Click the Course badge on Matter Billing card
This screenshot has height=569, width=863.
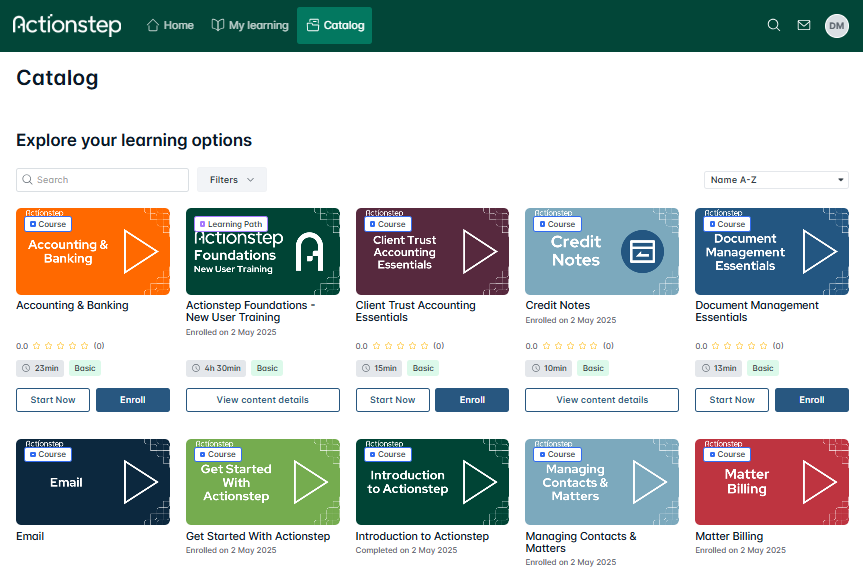pos(727,455)
